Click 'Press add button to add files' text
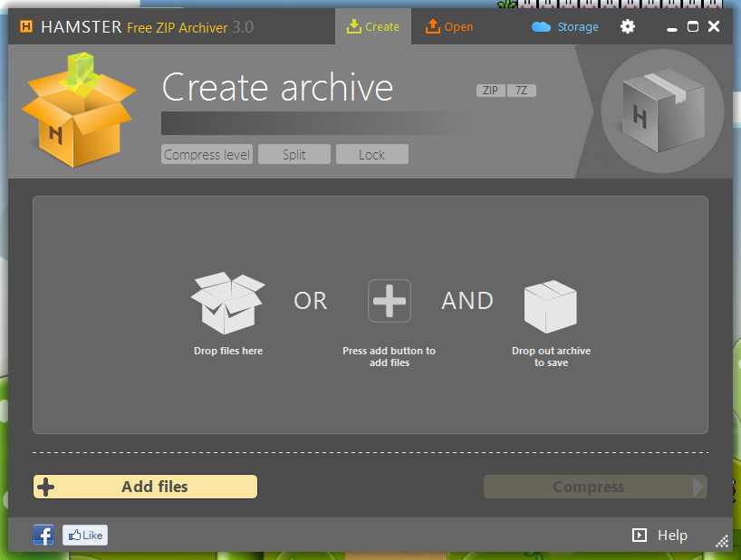Viewport: 741px width, 560px height. coord(389,357)
